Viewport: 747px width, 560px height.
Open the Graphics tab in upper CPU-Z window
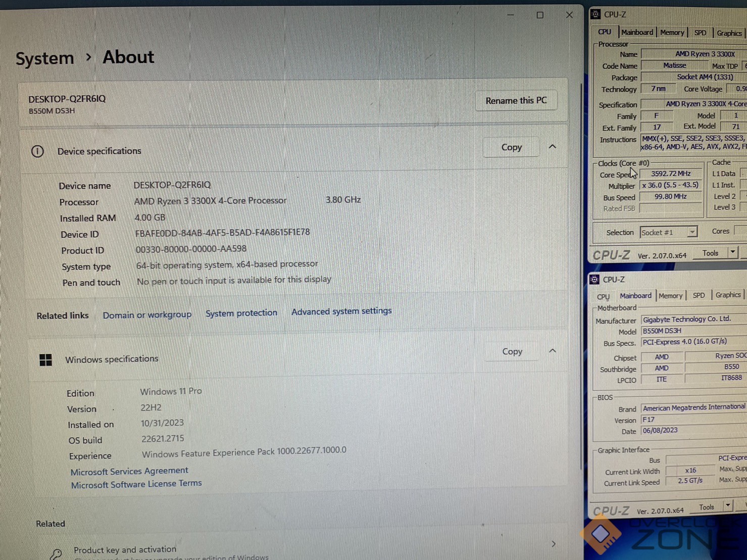[x=729, y=33]
